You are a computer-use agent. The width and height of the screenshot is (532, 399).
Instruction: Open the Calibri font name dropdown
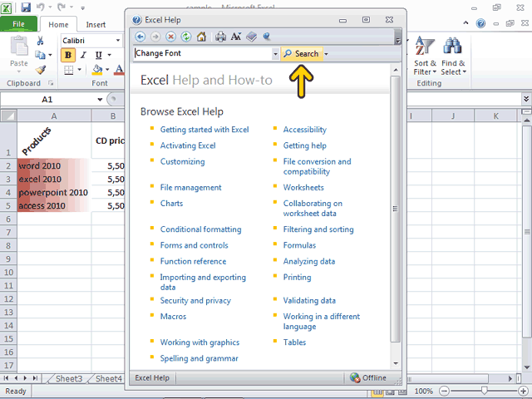coord(118,41)
